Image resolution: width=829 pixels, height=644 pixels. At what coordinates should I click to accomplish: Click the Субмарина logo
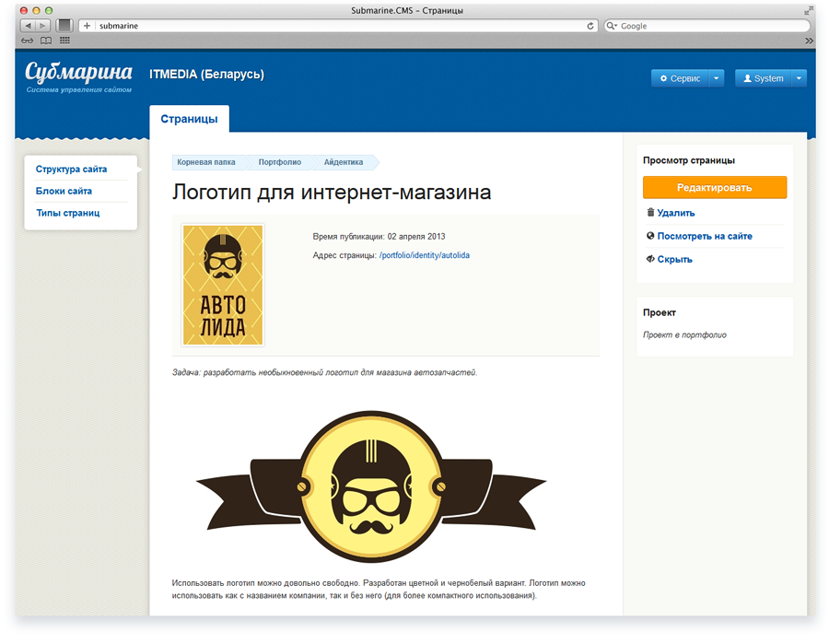click(79, 73)
